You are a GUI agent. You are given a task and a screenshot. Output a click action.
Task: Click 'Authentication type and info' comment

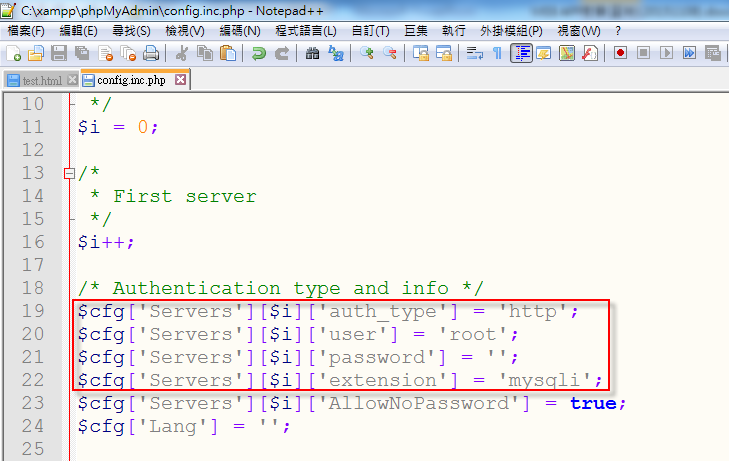280,288
